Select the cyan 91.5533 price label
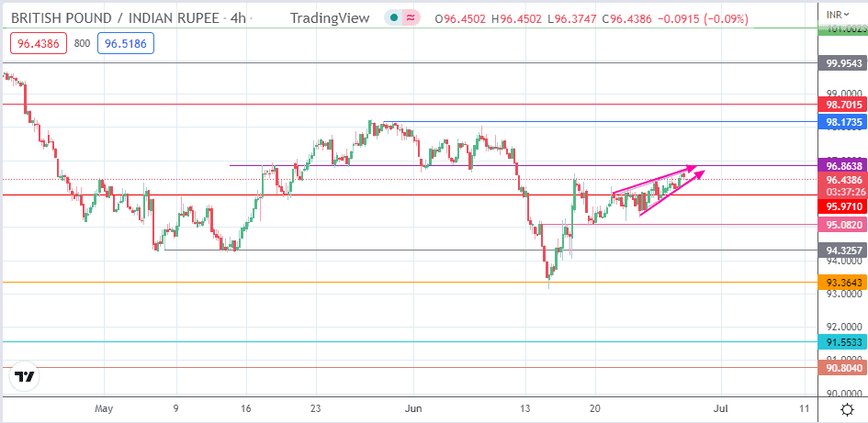Viewport: 868px width, 423px height. pos(840,342)
